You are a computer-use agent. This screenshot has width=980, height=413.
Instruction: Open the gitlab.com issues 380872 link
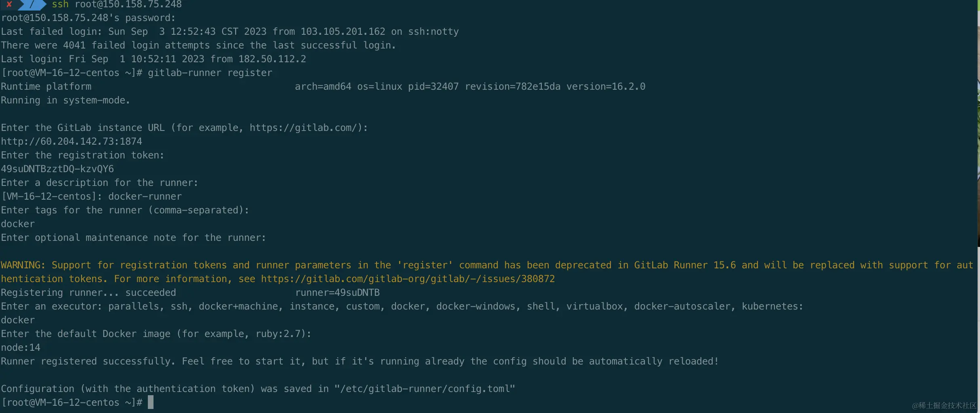408,279
